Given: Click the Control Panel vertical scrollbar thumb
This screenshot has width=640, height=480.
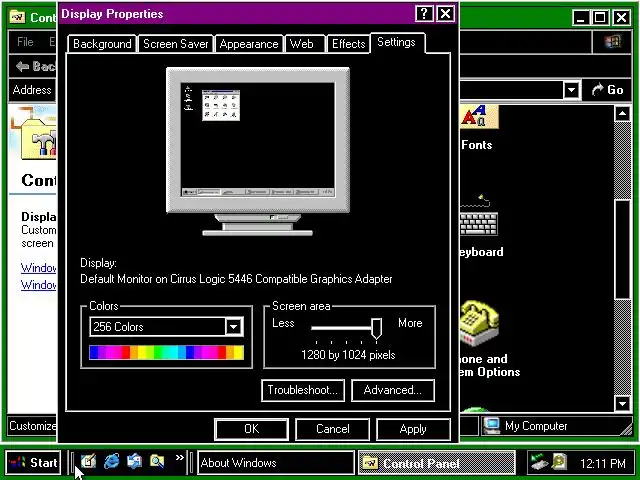Looking at the screenshot, I should (x=622, y=249).
